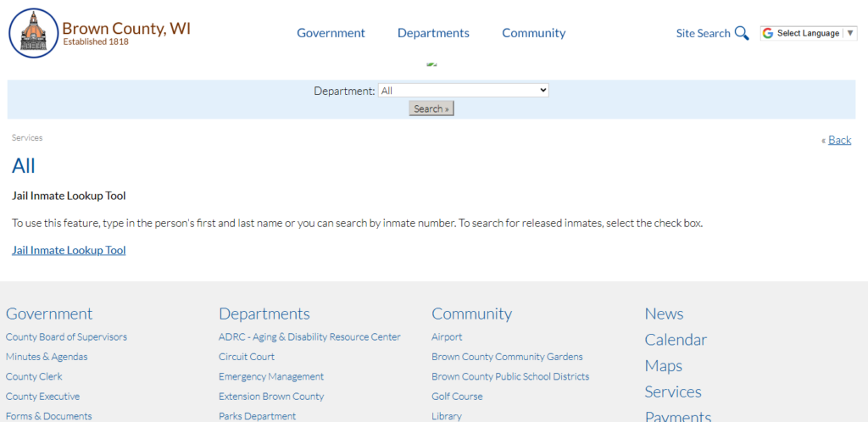Open the Airport community link
Viewport: 868px width, 422px height.
(x=447, y=337)
